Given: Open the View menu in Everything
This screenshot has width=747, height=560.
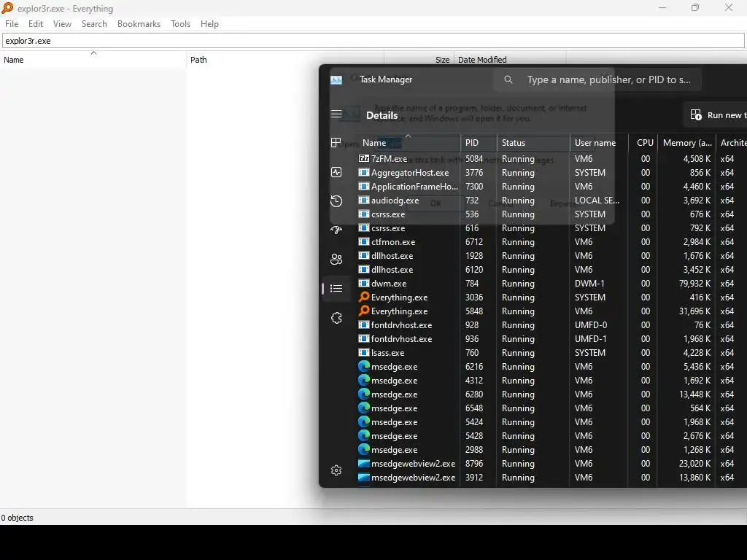Looking at the screenshot, I should click(x=63, y=24).
